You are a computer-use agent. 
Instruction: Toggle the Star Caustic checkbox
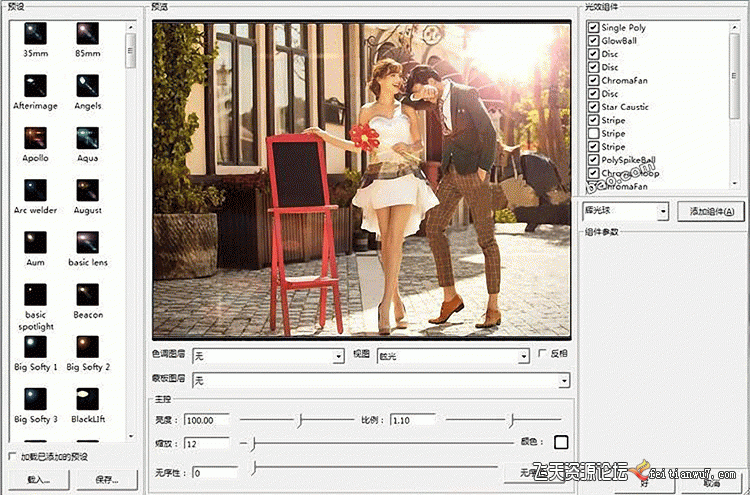pyautogui.click(x=594, y=107)
